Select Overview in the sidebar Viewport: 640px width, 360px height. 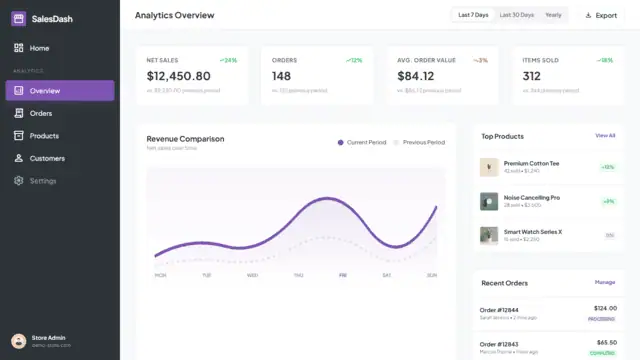click(60, 91)
